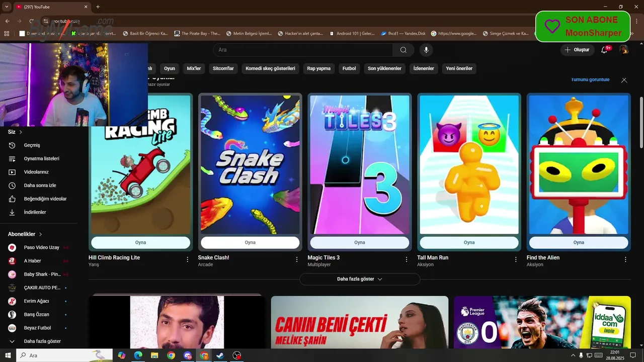The image size is (644, 362).
Task: Open The Pirate Bay bookmark
Action: (x=197, y=34)
